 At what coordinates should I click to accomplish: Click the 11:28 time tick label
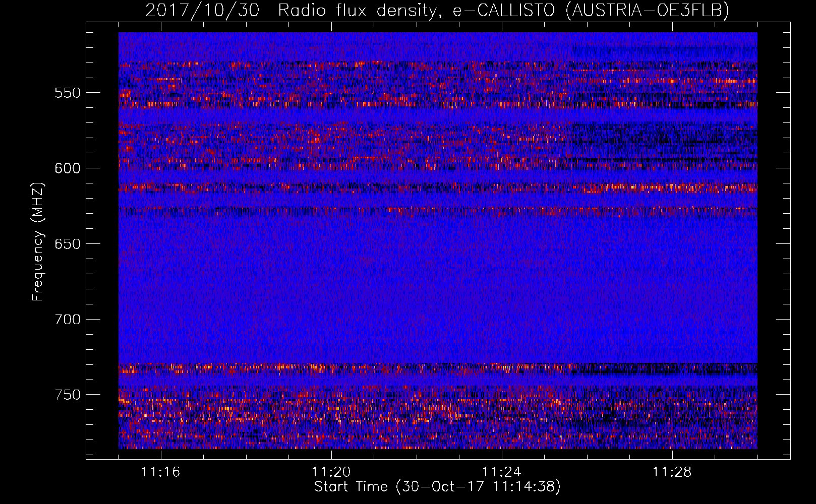[672, 472]
